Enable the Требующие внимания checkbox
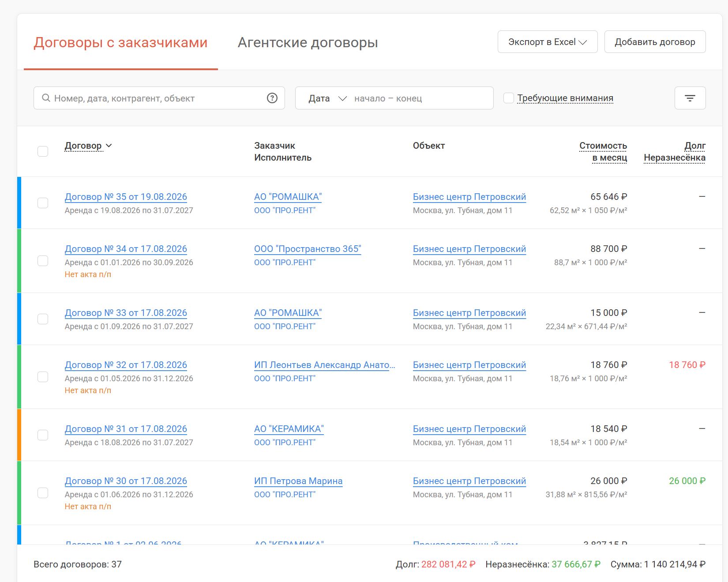 point(509,98)
